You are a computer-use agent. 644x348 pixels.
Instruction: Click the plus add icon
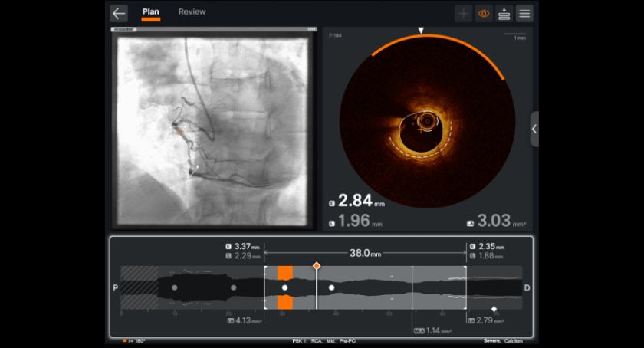(464, 13)
